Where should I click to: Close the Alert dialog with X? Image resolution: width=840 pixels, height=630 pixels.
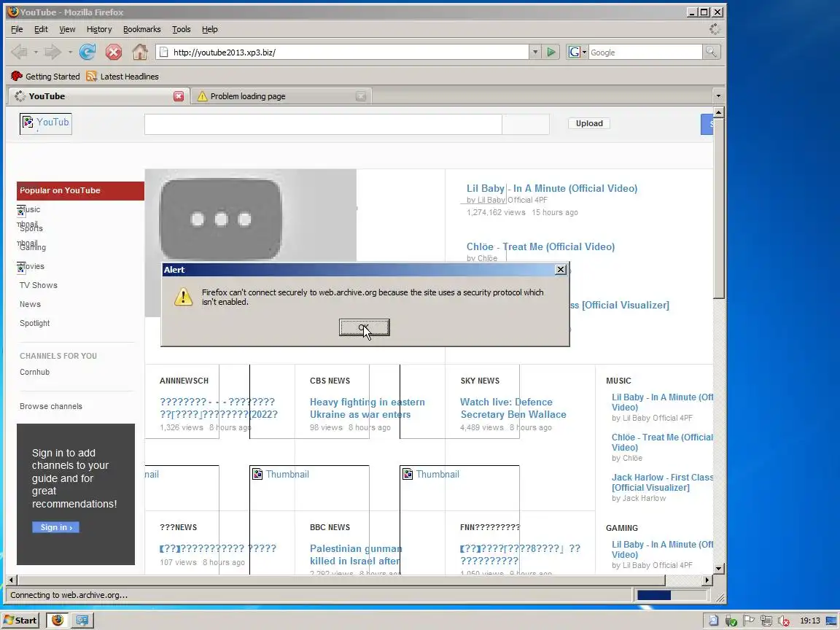click(x=560, y=270)
